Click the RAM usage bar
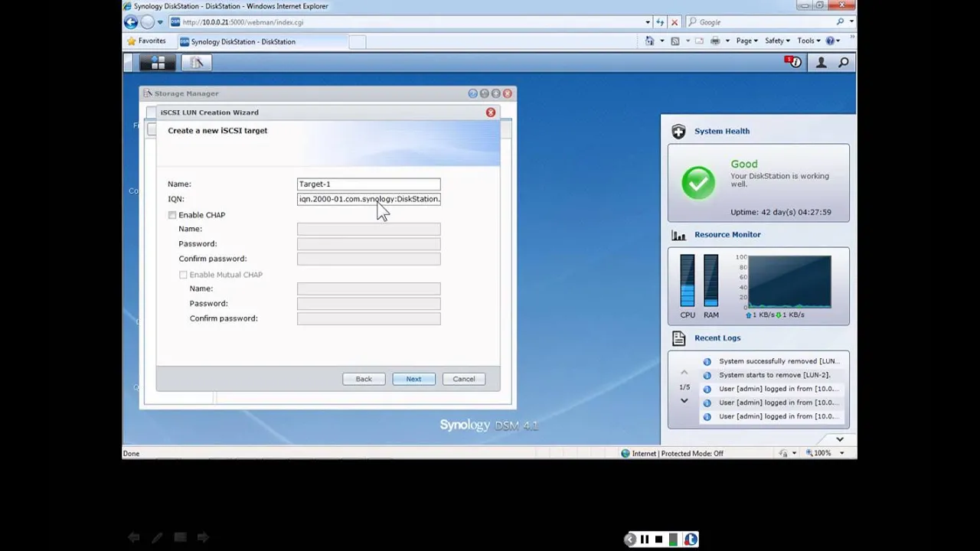 [x=711, y=281]
